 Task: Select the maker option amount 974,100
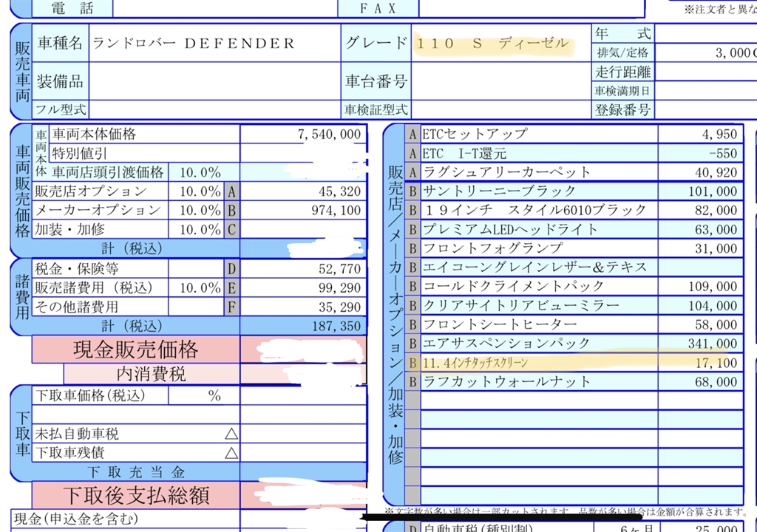(x=336, y=211)
